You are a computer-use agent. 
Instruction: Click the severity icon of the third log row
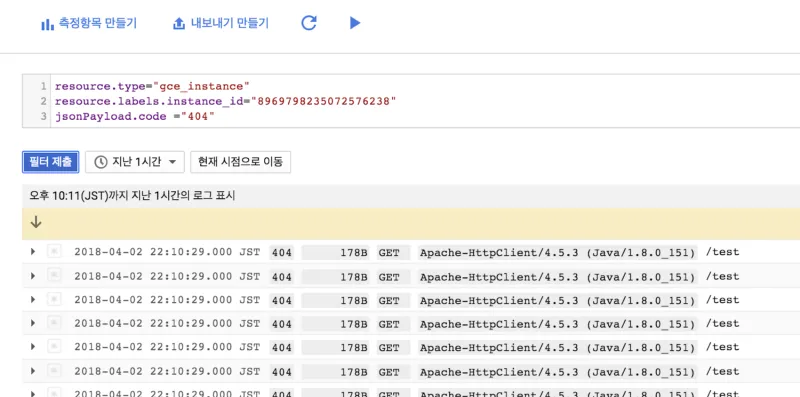(x=54, y=299)
